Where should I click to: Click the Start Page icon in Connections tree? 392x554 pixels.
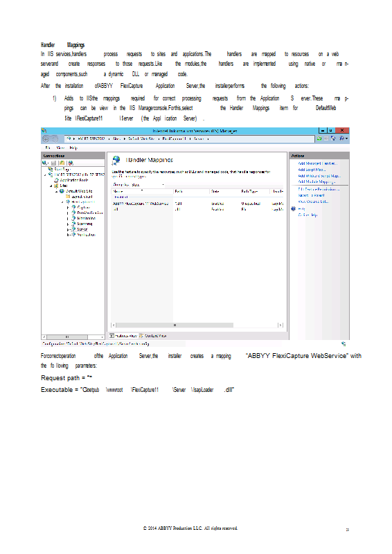pyautogui.click(x=51, y=169)
